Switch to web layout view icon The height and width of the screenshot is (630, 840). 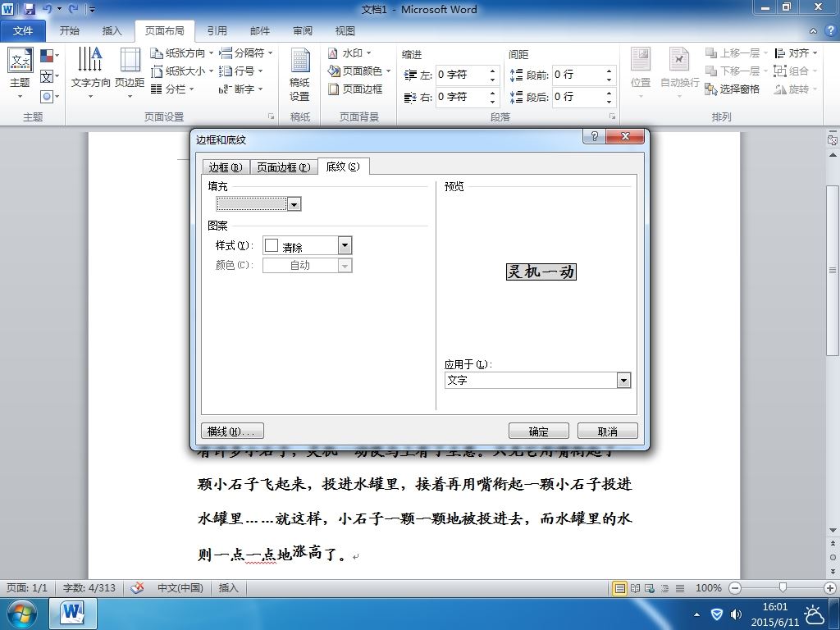point(650,588)
